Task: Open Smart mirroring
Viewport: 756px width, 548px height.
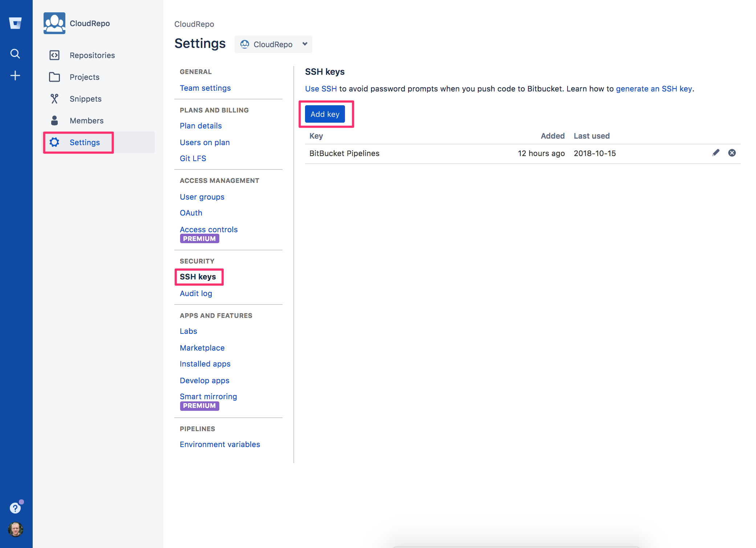Action: click(208, 396)
